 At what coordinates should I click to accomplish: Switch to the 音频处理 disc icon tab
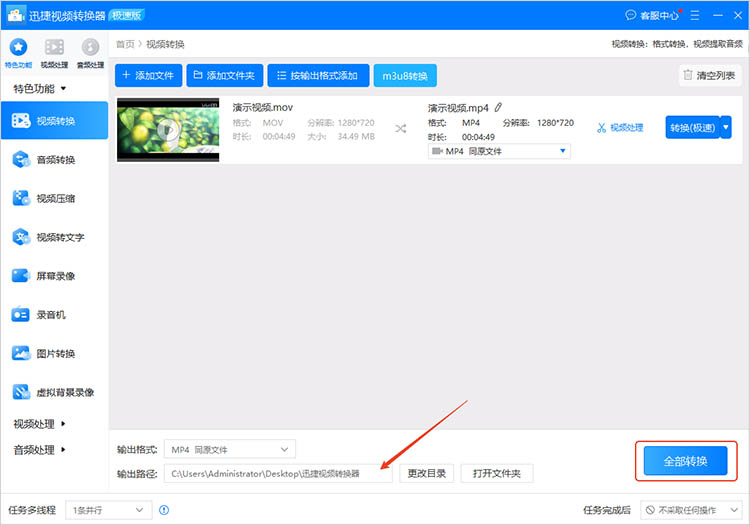coord(90,53)
